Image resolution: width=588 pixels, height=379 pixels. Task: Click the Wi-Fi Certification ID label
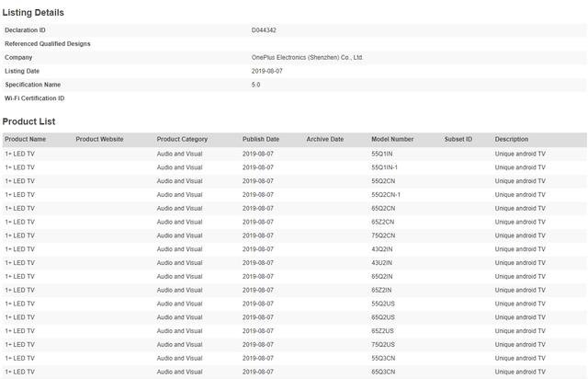click(x=34, y=98)
